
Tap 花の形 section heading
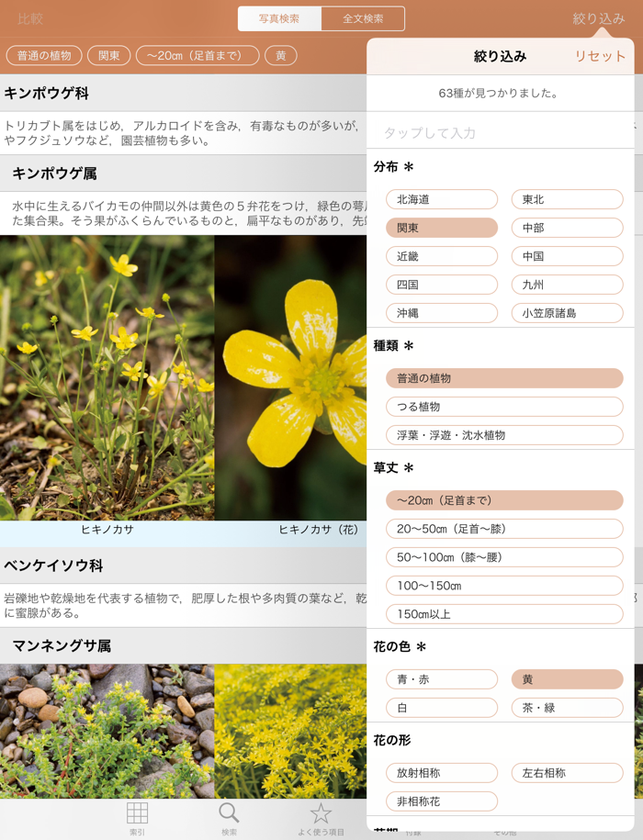coord(392,740)
